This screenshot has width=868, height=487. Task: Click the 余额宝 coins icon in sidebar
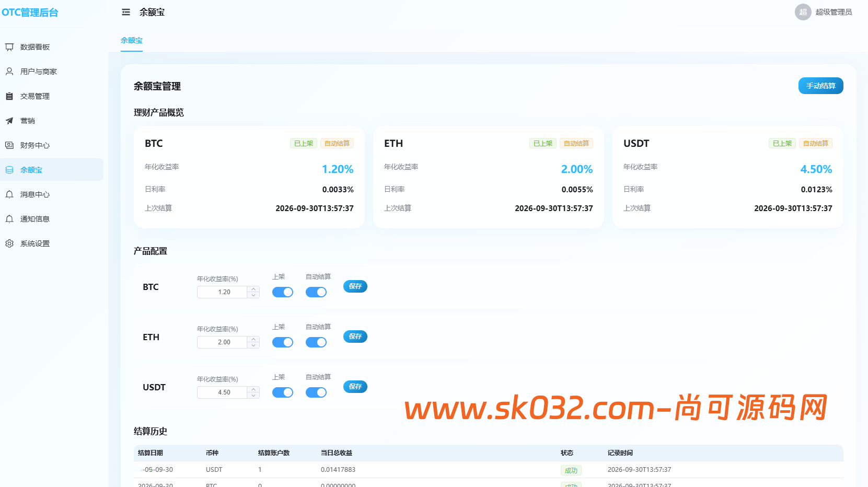pyautogui.click(x=9, y=170)
